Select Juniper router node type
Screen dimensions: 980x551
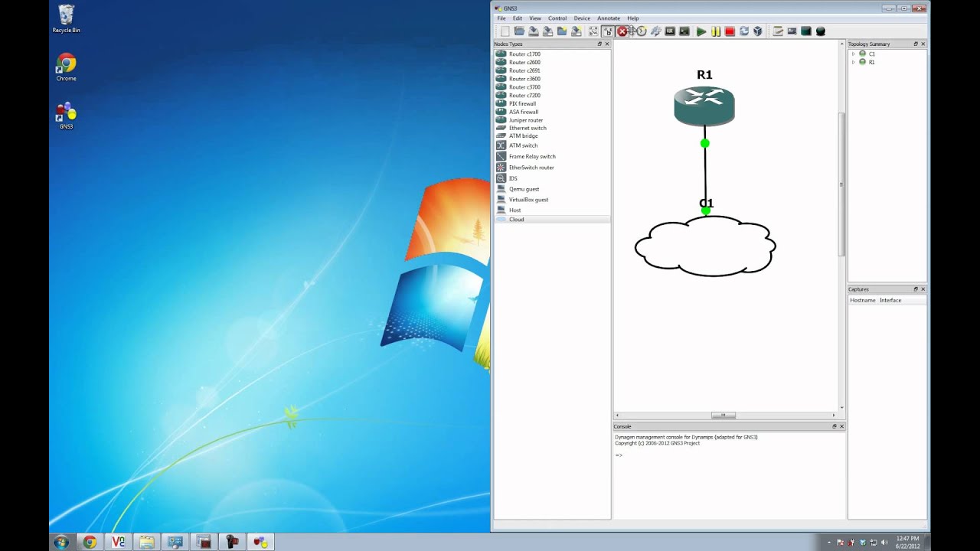click(x=552, y=120)
